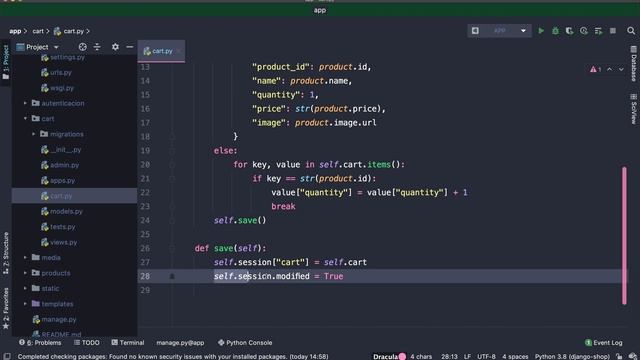Open models.py file
This screenshot has width=640, height=360.
tap(62, 211)
